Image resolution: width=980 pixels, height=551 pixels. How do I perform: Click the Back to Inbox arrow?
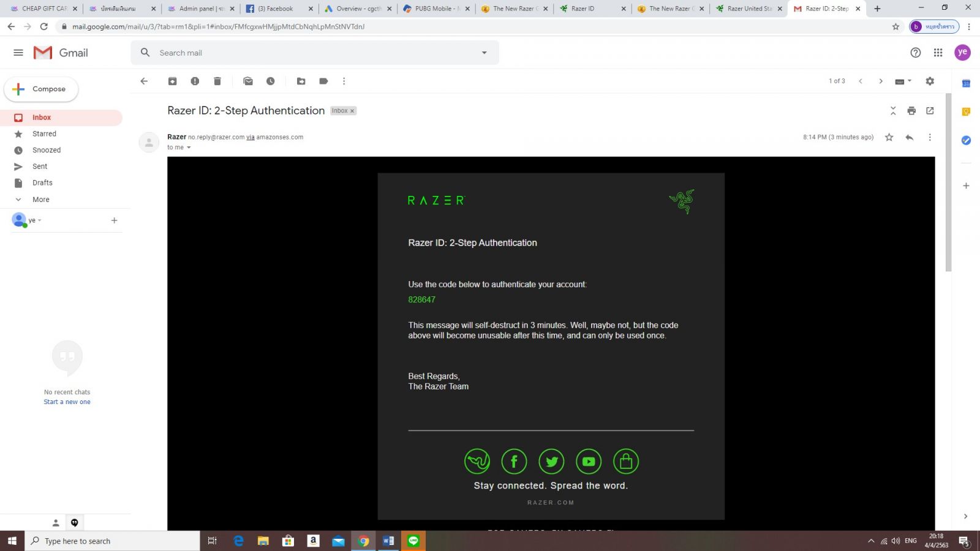click(x=144, y=81)
